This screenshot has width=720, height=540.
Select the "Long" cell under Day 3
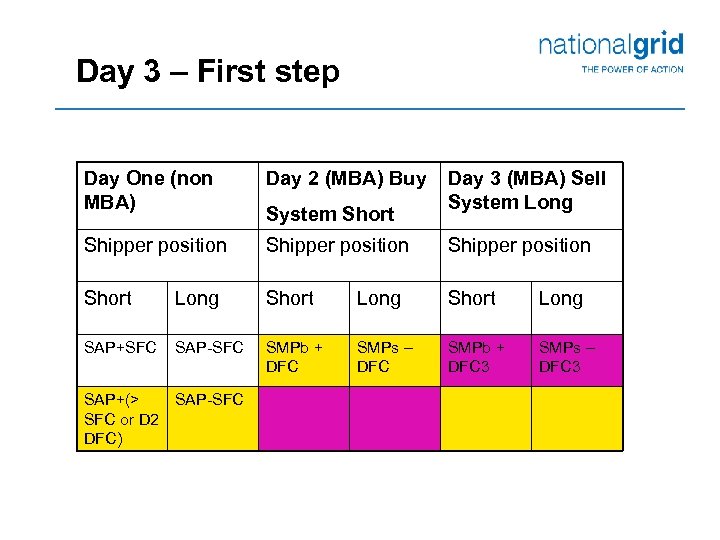point(560,298)
